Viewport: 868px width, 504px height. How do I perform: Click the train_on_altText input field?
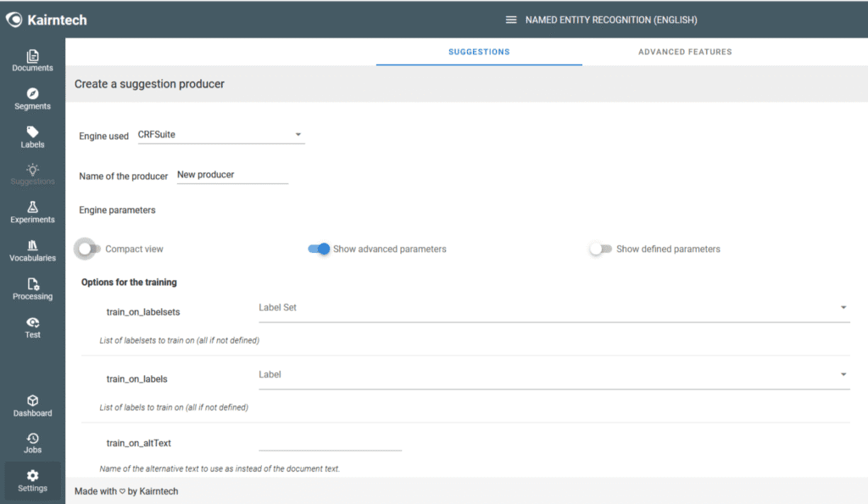(x=330, y=442)
